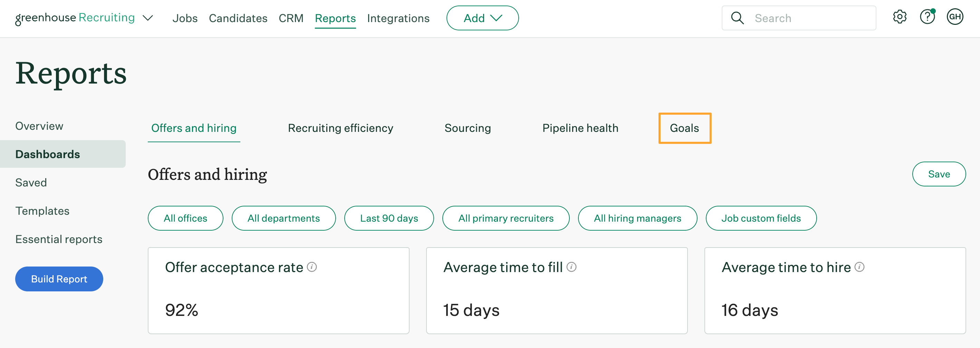Click the search magnifier icon

tap(737, 18)
